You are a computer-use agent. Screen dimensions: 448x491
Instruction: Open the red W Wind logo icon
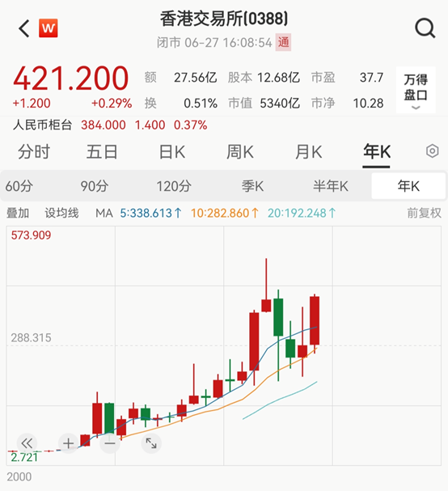pos(49,28)
